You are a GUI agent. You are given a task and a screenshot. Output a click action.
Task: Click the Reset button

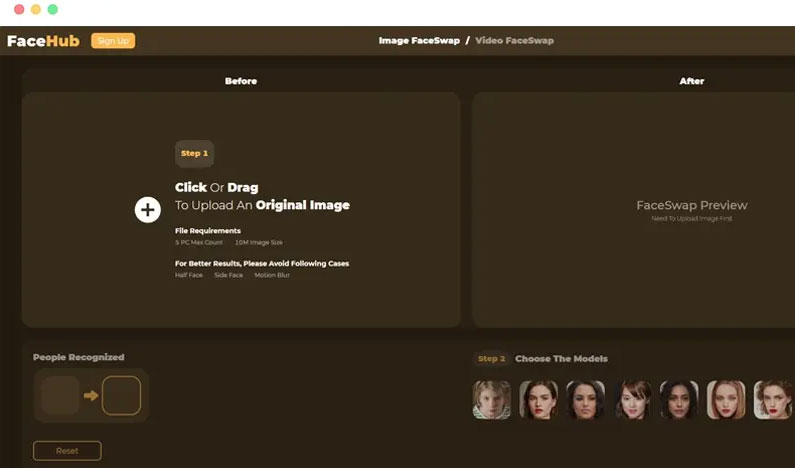(x=67, y=451)
